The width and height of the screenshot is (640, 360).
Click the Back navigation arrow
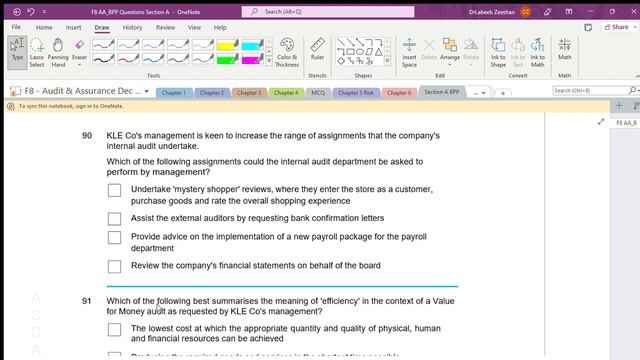(17, 12)
